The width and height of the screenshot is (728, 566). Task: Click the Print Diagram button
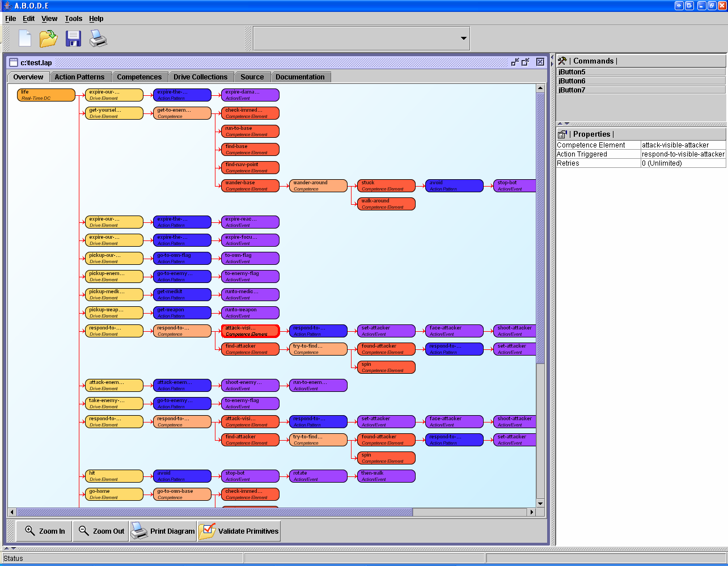(163, 531)
